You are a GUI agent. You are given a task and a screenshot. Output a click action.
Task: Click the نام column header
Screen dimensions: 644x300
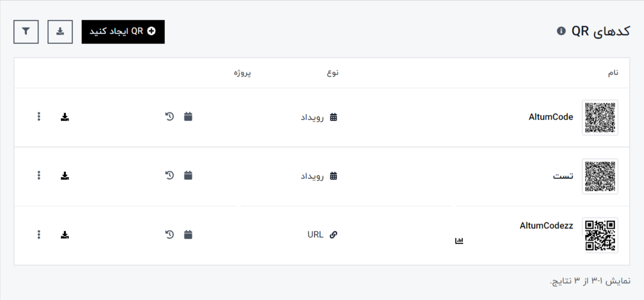613,73
